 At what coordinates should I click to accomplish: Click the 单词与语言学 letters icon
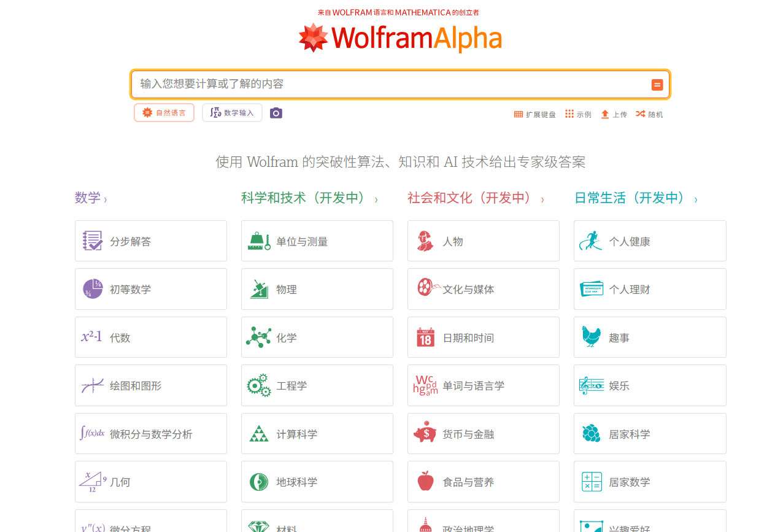tap(425, 385)
